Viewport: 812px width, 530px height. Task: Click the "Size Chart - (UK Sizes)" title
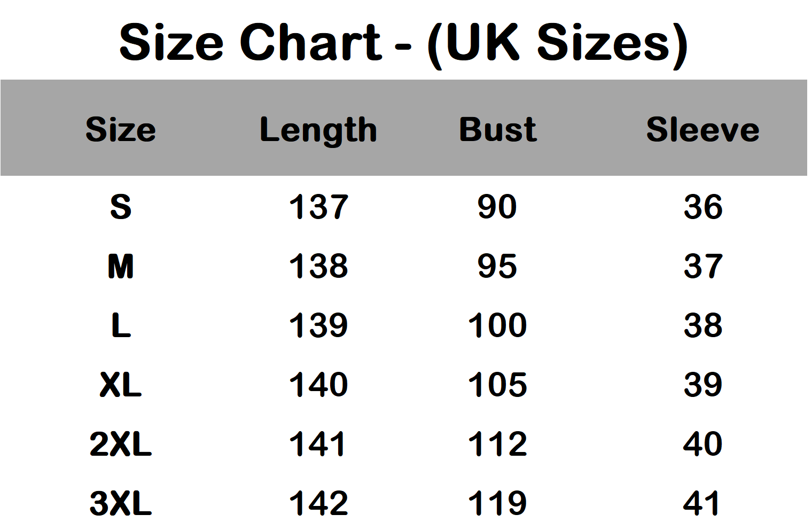404,43
